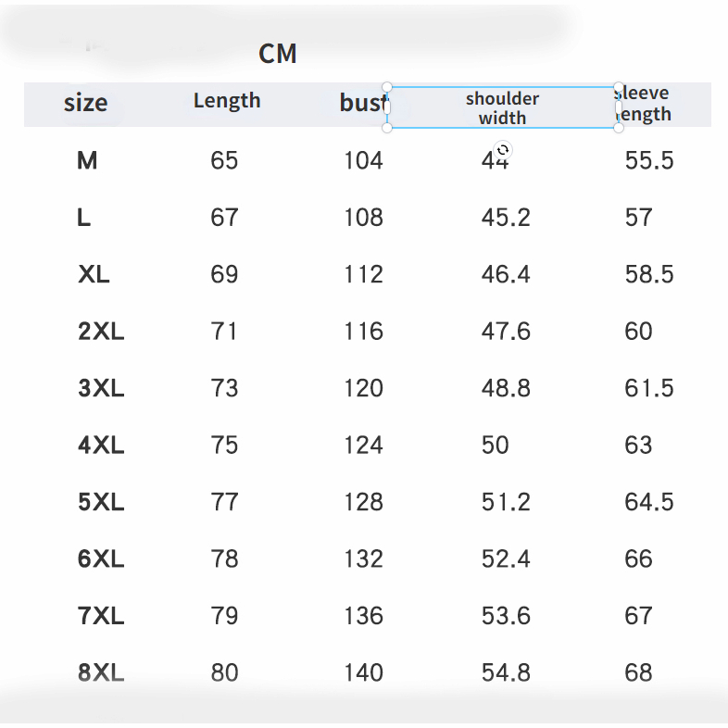Click the "CM" title text
The image size is (728, 728).
(278, 54)
